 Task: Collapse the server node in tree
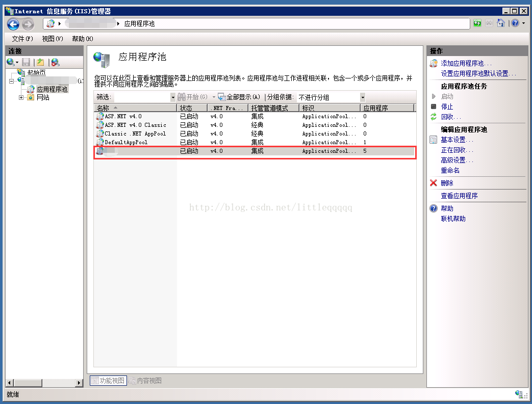(12, 81)
